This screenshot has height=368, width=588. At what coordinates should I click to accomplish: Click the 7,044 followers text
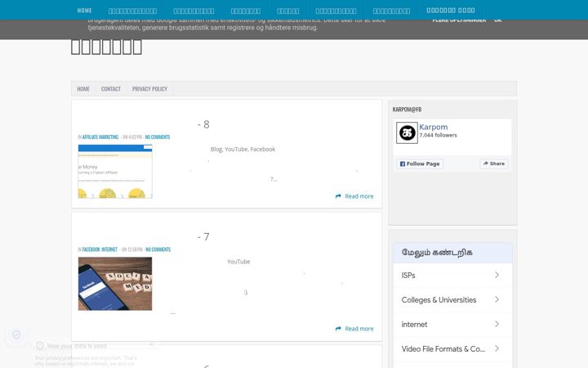point(438,135)
